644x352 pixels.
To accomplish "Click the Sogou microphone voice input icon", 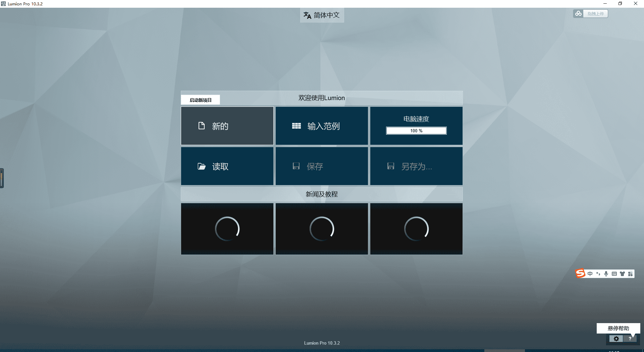I will tap(606, 274).
